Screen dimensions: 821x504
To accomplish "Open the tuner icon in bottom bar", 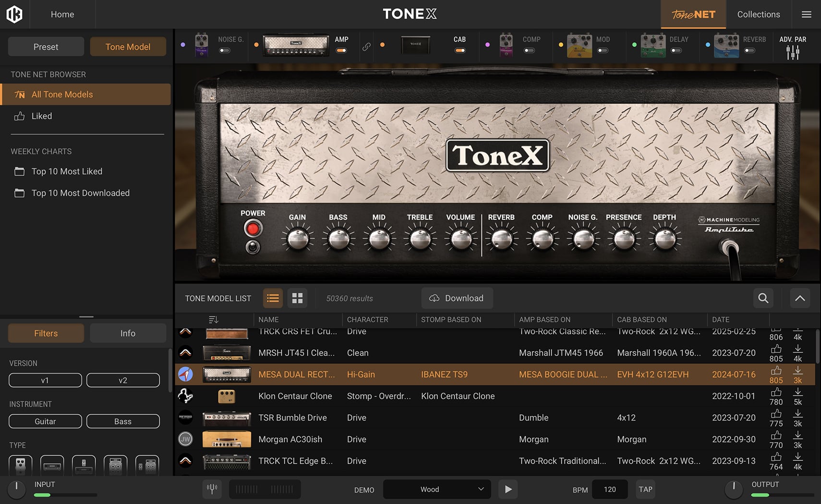I will [212, 489].
